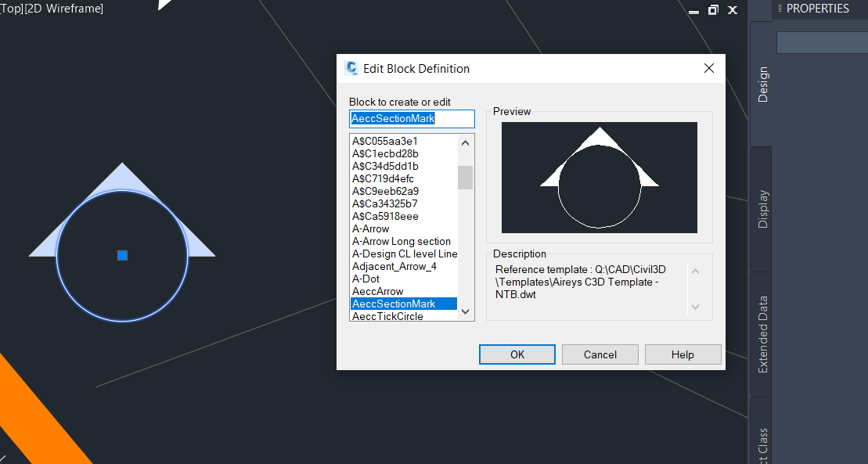Cancel the Edit Block Definition dialog
The width and height of the screenshot is (868, 464).
pyautogui.click(x=600, y=354)
